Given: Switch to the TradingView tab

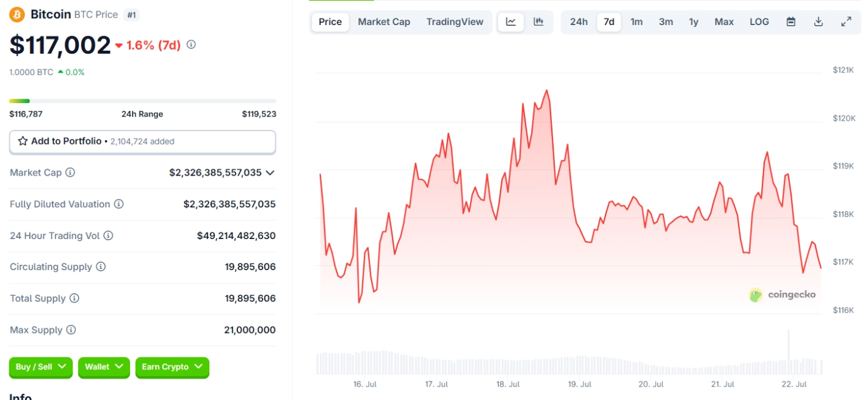Looking at the screenshot, I should 455,22.
